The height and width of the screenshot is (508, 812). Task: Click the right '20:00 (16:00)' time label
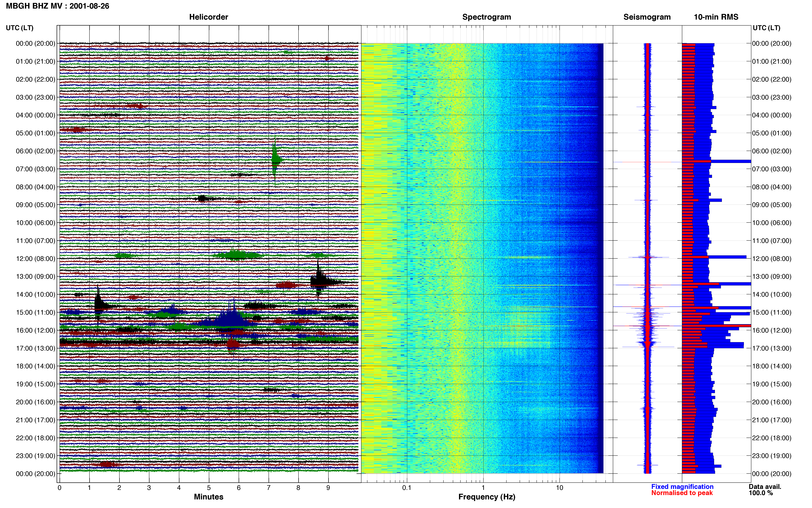[x=772, y=402]
